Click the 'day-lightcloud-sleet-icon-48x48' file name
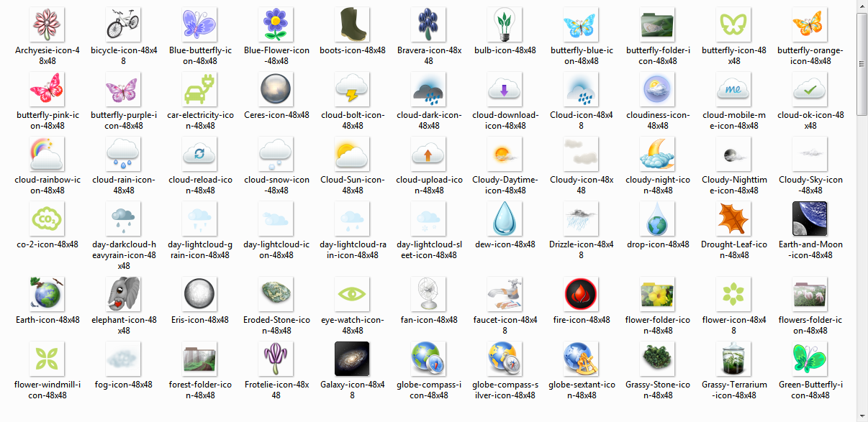 429,250
